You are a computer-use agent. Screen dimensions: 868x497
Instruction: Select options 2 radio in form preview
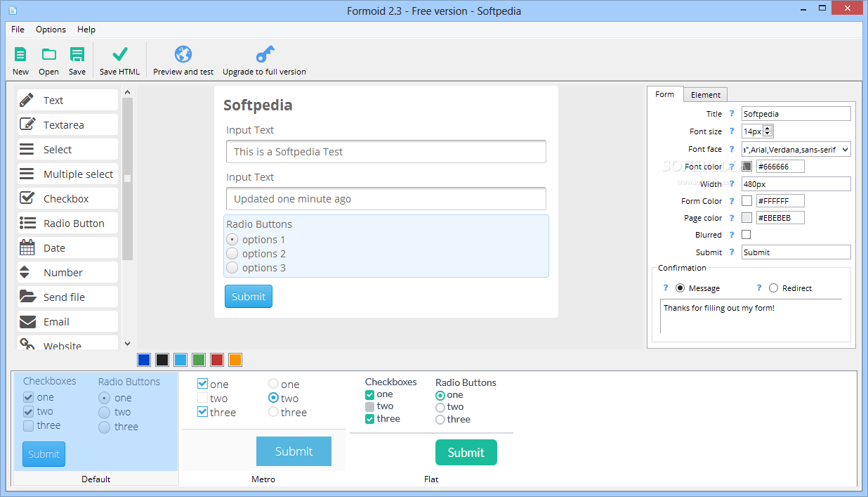point(232,253)
